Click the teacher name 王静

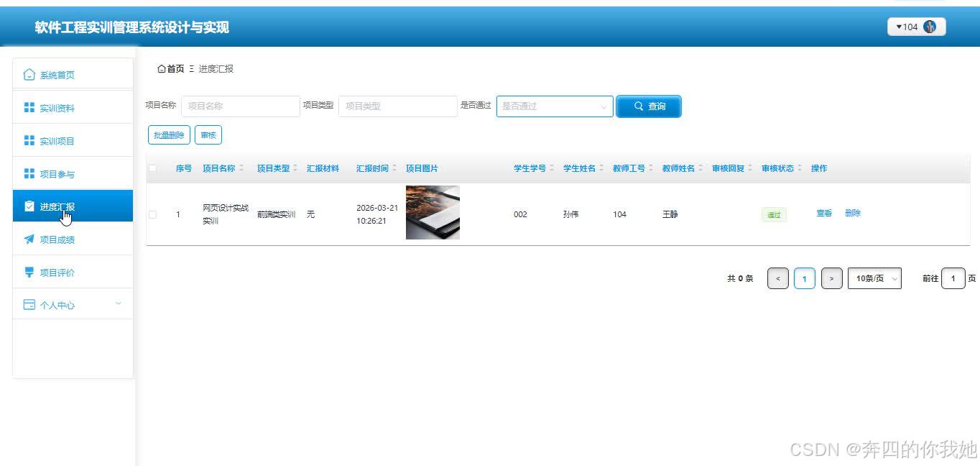pos(670,214)
